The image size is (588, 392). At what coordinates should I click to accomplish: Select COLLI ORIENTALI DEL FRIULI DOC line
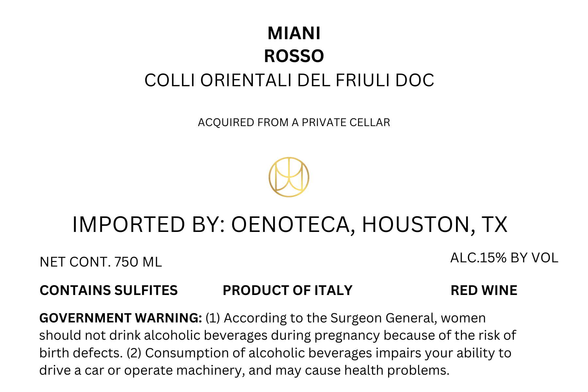point(289,80)
